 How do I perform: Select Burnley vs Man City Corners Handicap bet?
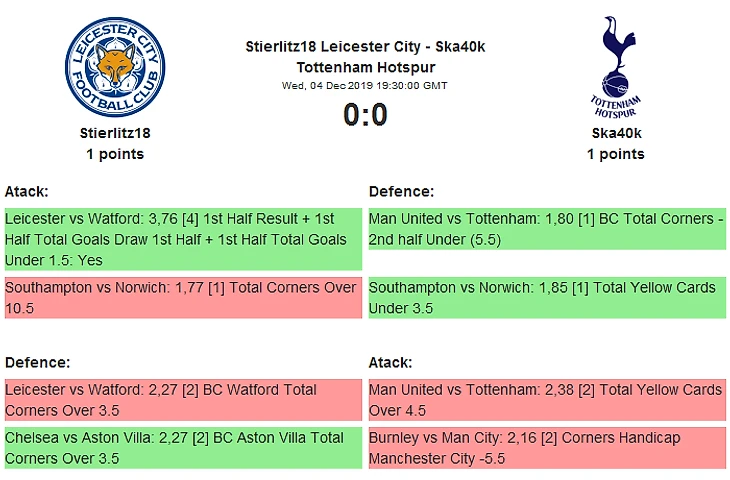[546, 448]
